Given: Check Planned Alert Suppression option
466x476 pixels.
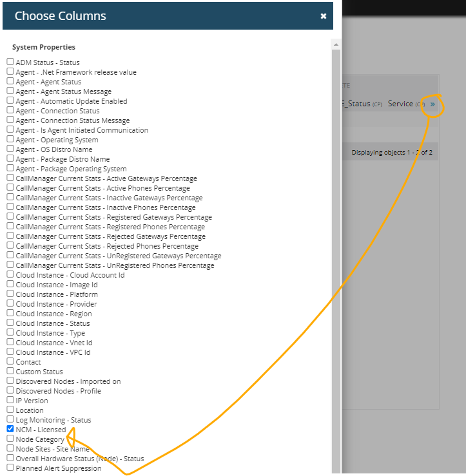Looking at the screenshot, I should pyautogui.click(x=10, y=468).
